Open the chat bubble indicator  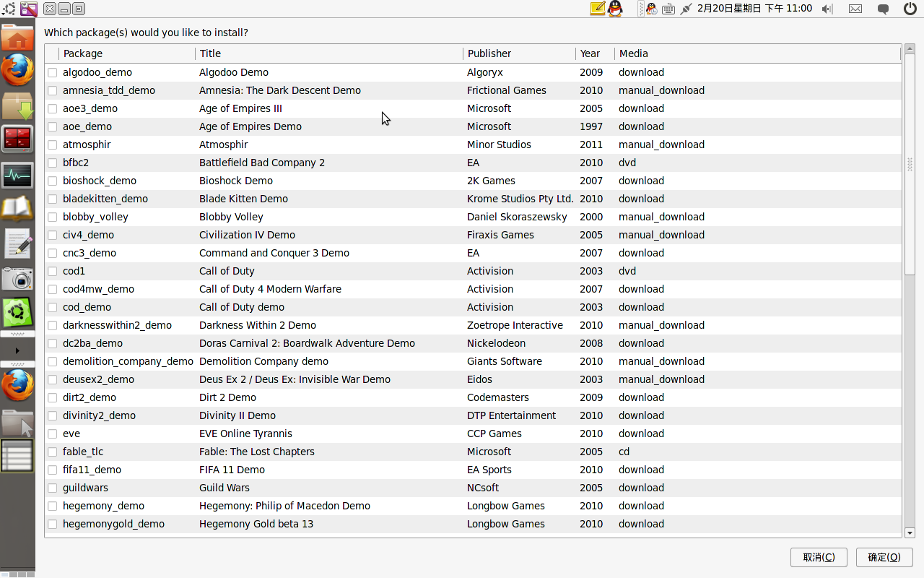point(883,9)
